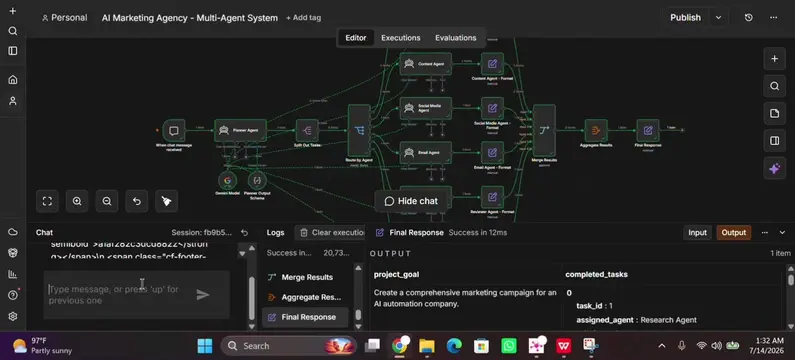Add a sticky note icon on canvas
Image resolution: width=795 pixels, height=360 pixels.
click(x=774, y=114)
